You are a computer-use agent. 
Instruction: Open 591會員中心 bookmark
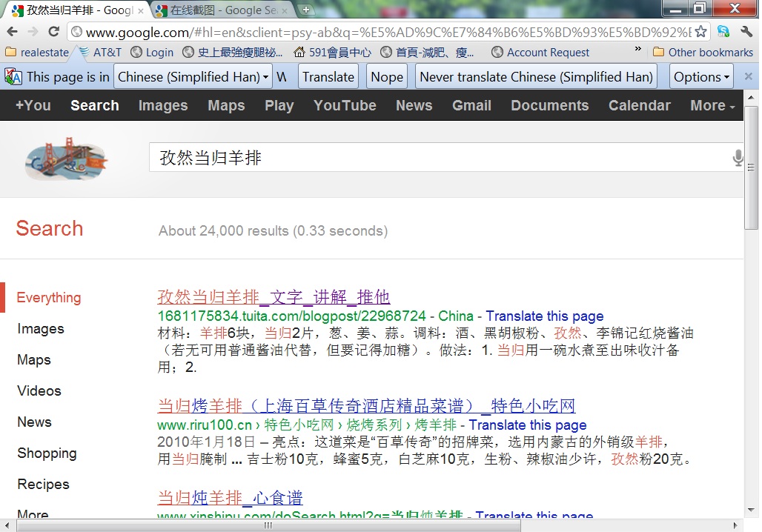pyautogui.click(x=332, y=52)
